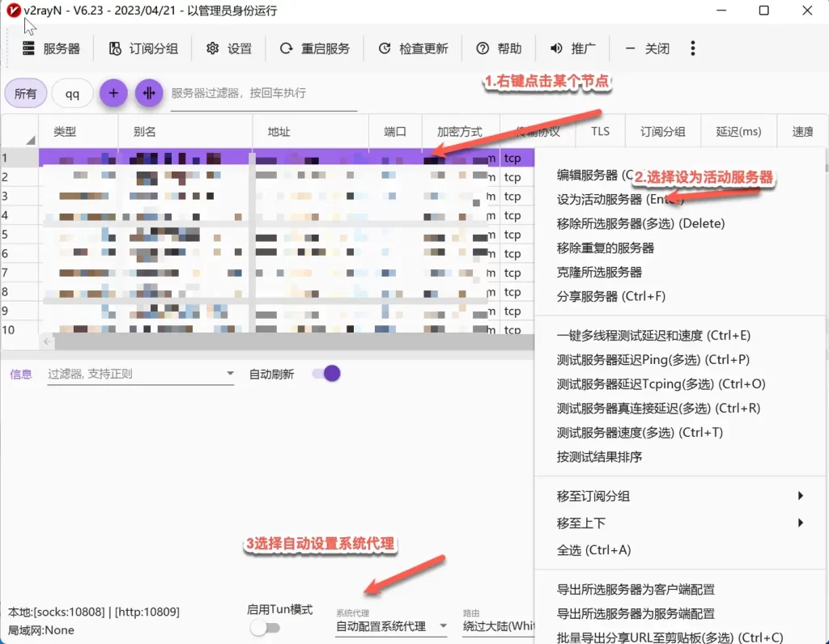Choose 一键多线程测试延迟和速度 (Ctrl+E)

(x=680, y=336)
